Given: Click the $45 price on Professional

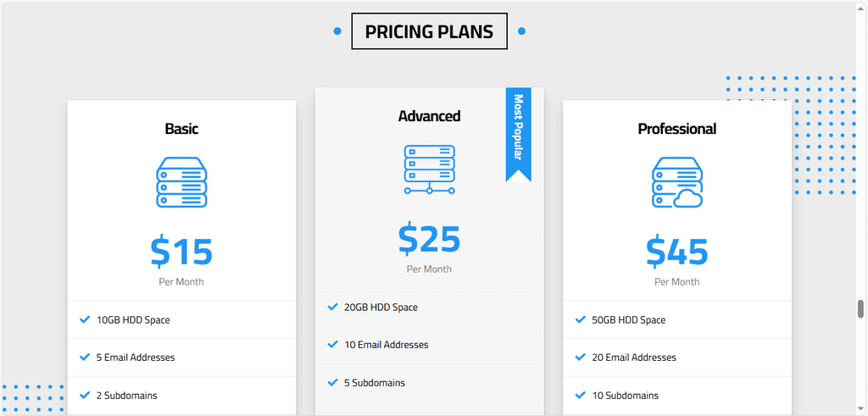Looking at the screenshot, I should coord(676,252).
